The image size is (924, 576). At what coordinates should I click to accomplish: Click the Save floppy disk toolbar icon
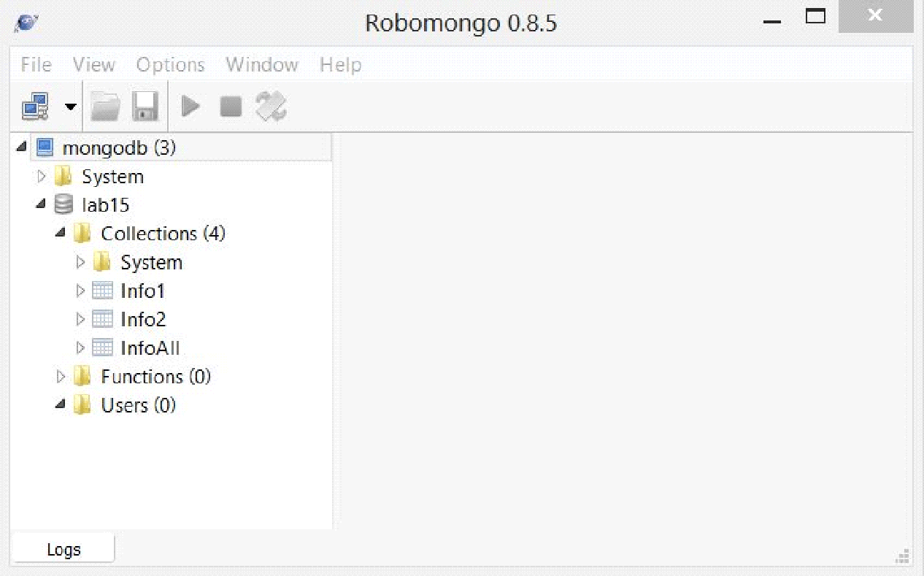click(145, 107)
